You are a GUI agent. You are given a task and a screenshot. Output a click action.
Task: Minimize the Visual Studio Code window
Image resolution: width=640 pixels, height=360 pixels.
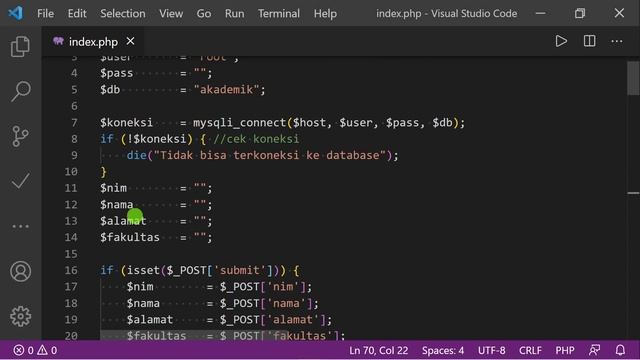540,13
